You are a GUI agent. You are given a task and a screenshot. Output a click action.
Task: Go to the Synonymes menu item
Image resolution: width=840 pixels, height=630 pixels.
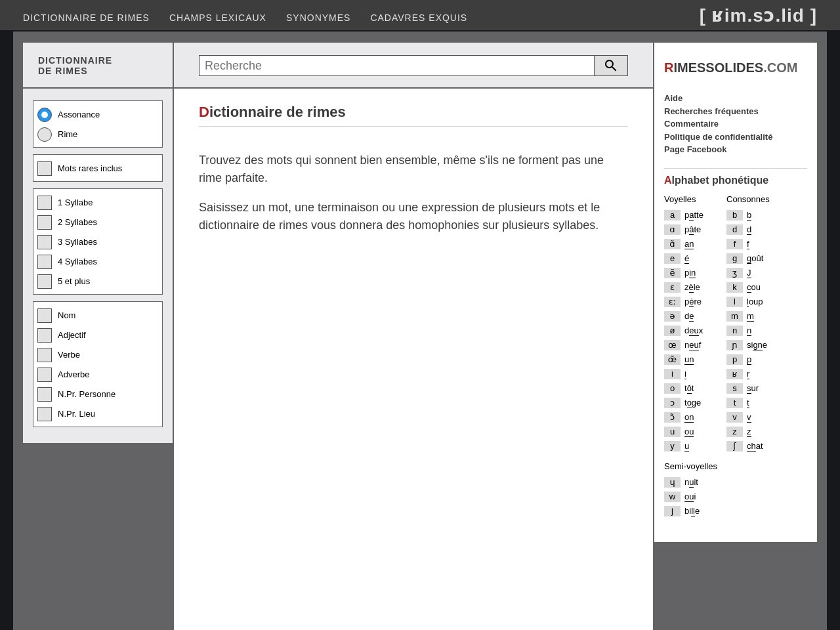[x=318, y=18]
